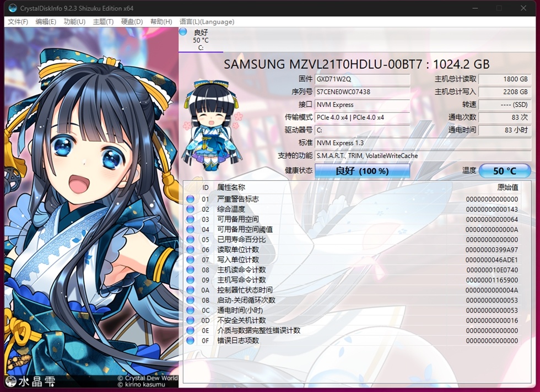Open the 主题(T) menu
Viewport: 540px width, 392px height.
103,22
